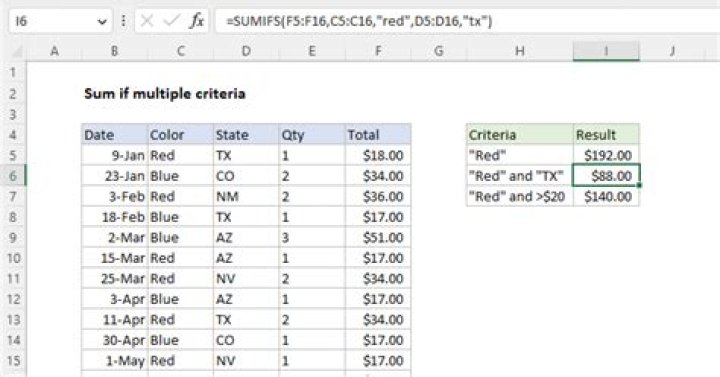Screen dimensions: 720x377
Task: Select column A header
Action: tap(54, 51)
